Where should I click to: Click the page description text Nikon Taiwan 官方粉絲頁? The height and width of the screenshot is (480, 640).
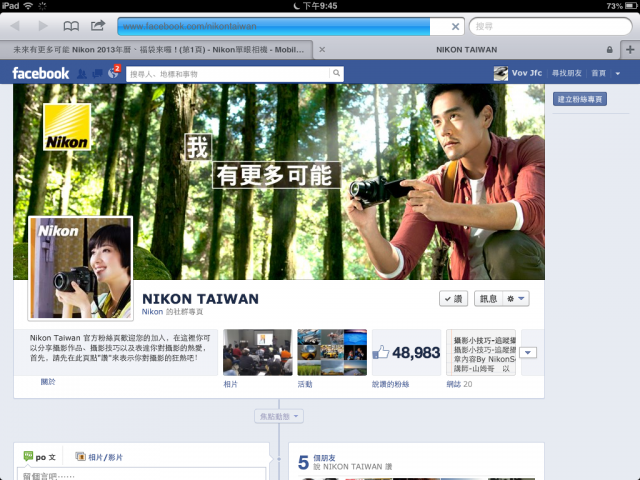click(x=120, y=348)
